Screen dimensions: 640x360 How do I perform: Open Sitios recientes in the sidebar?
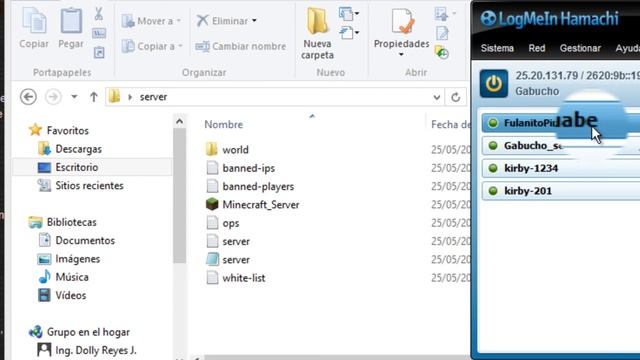80,185
